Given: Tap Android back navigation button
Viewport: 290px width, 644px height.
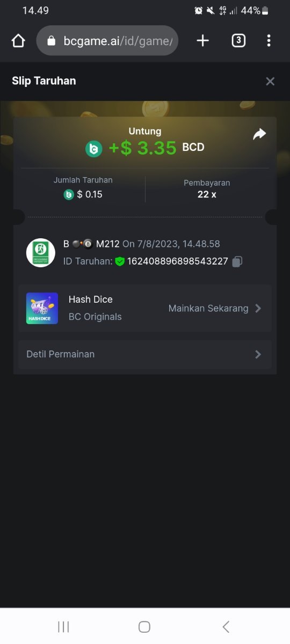Looking at the screenshot, I should click(226, 626).
